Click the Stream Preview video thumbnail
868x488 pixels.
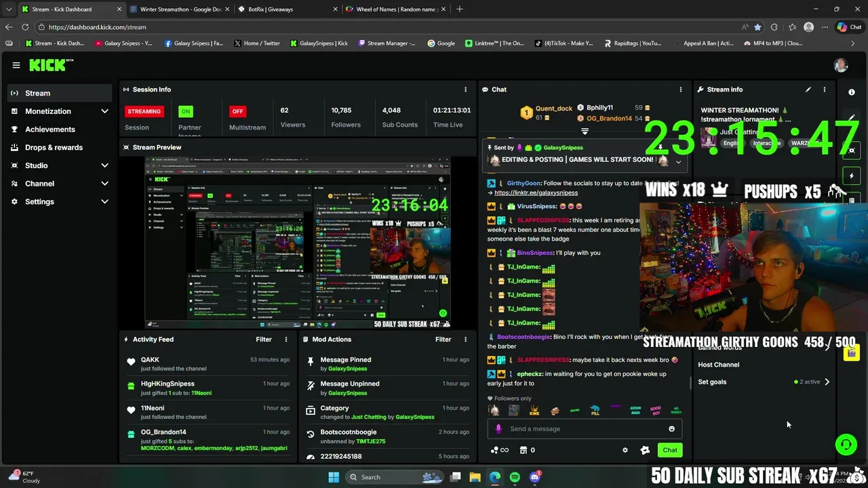click(298, 243)
